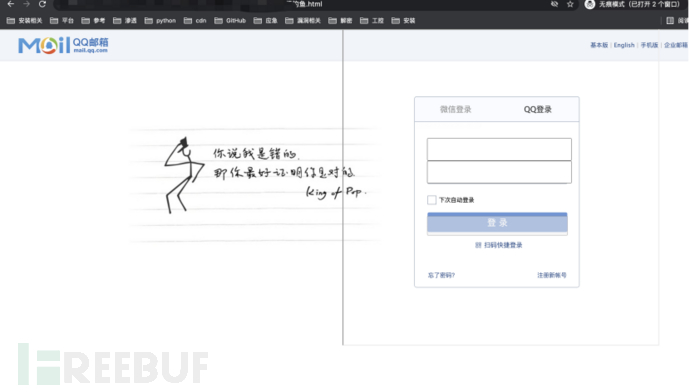Click the QQ邮箱 Mail logo
Image resolution: width=690 pixels, height=392 pixels.
click(63, 45)
